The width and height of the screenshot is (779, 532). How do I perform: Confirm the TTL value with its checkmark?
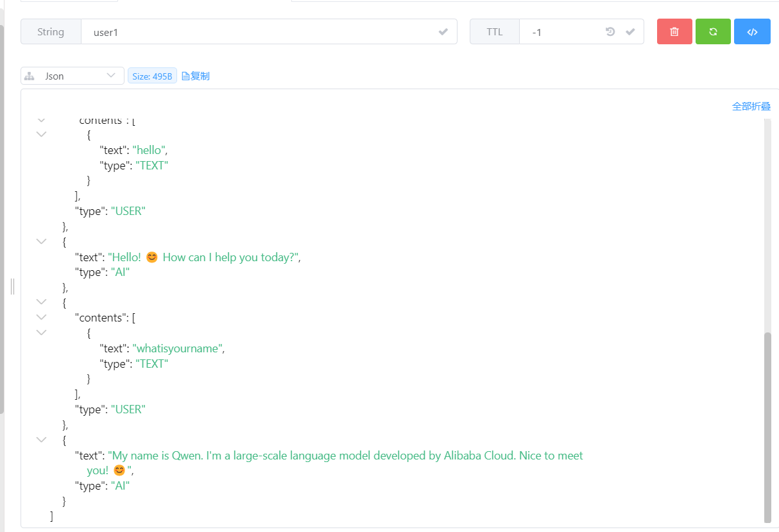tap(630, 32)
